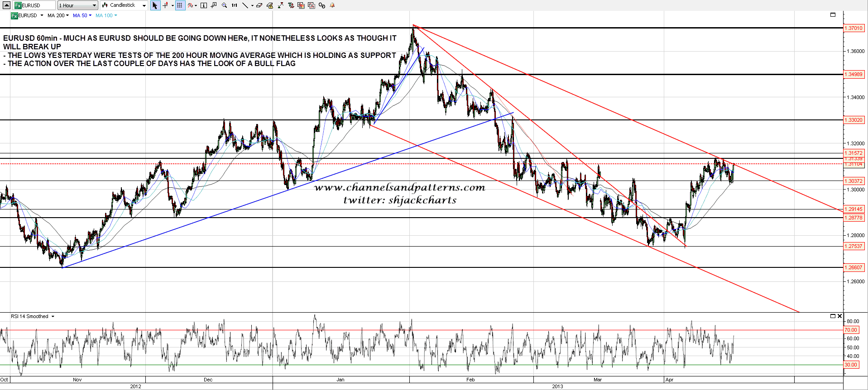Open the MA 200 indicator menu
This screenshot has height=390, width=868.
(x=58, y=15)
